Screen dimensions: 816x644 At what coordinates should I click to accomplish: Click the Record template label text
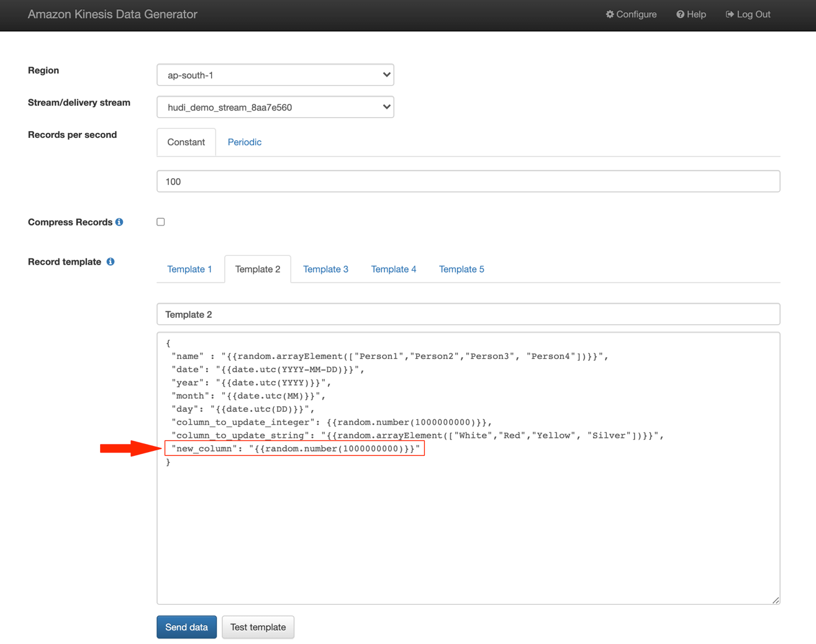(x=65, y=261)
